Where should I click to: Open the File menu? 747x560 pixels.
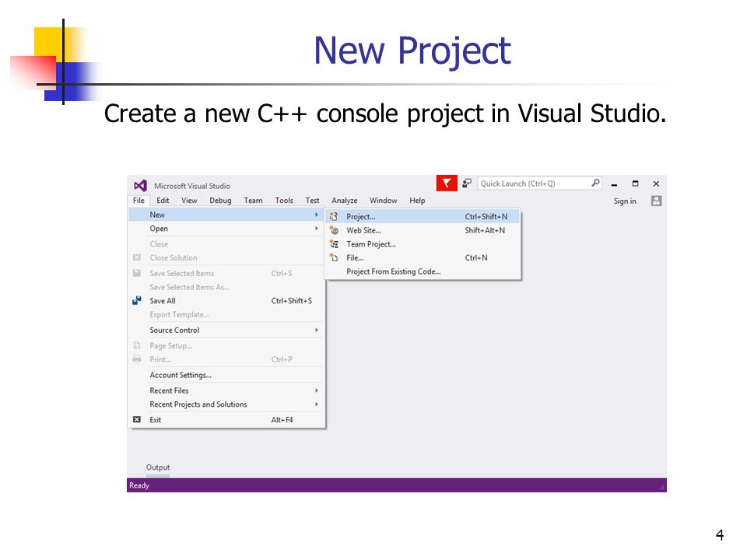pyautogui.click(x=139, y=201)
